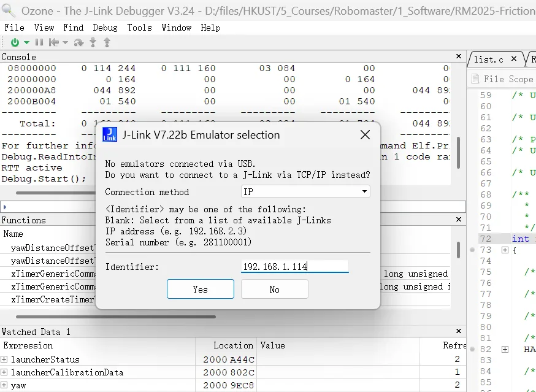Open the dropdown arrow beside the power icon
Screen dimensions: 536x392
pos(26,43)
